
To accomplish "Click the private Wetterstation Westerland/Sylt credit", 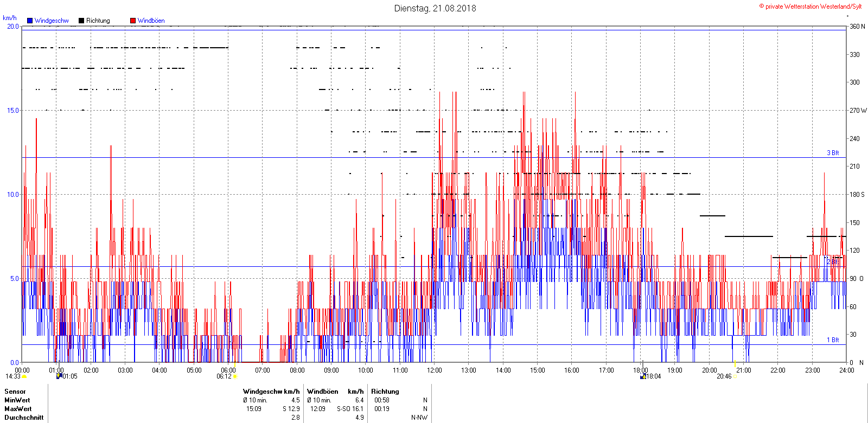I will pyautogui.click(x=810, y=7).
